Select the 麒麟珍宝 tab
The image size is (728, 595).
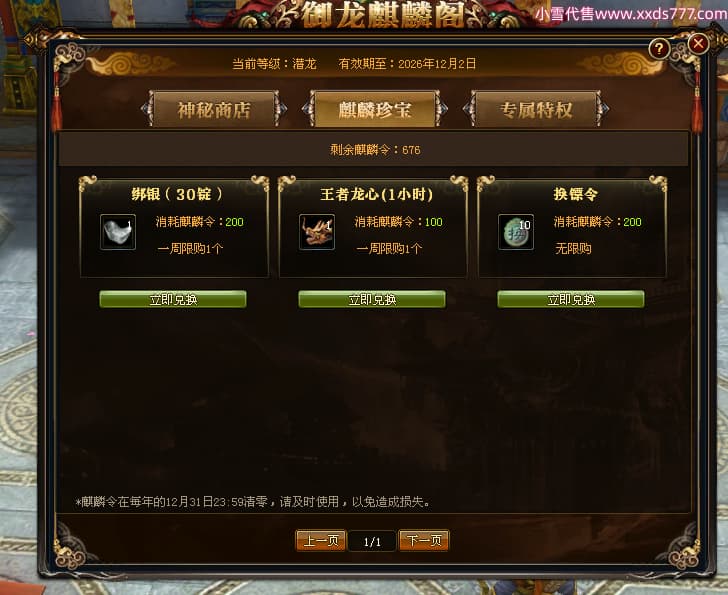[375, 110]
